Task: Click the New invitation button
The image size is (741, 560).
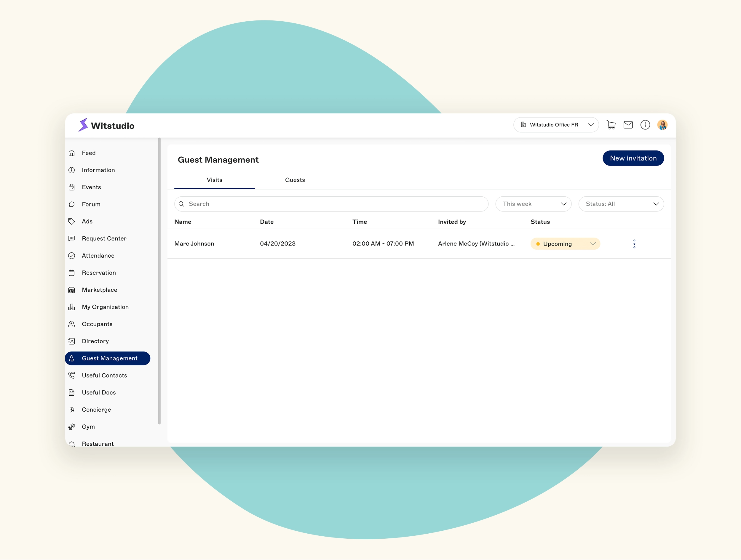Action: (633, 158)
